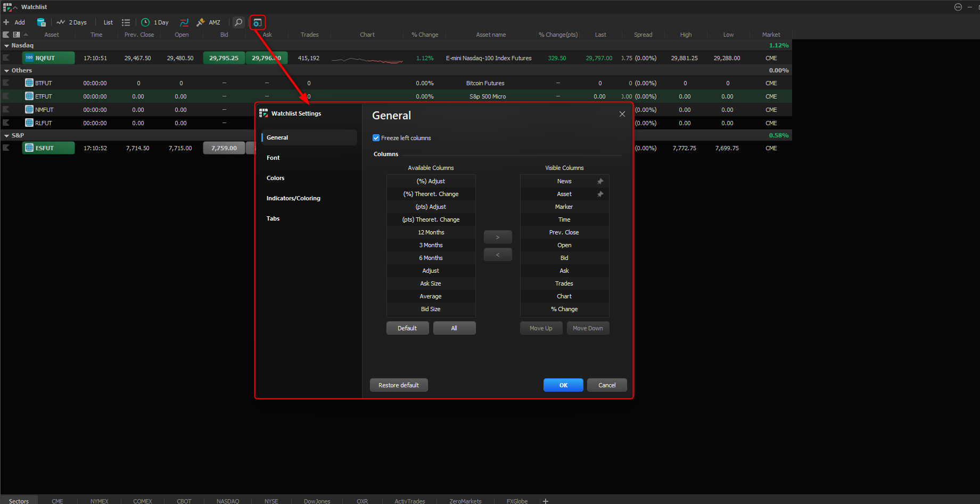This screenshot has height=504, width=980.
Task: Click the All columns button
Action: [454, 328]
